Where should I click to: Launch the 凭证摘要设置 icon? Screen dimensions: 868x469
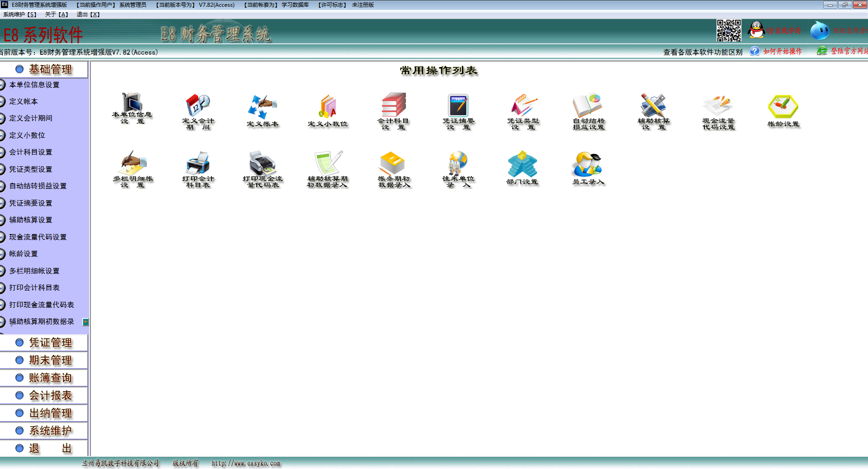pyautogui.click(x=458, y=106)
